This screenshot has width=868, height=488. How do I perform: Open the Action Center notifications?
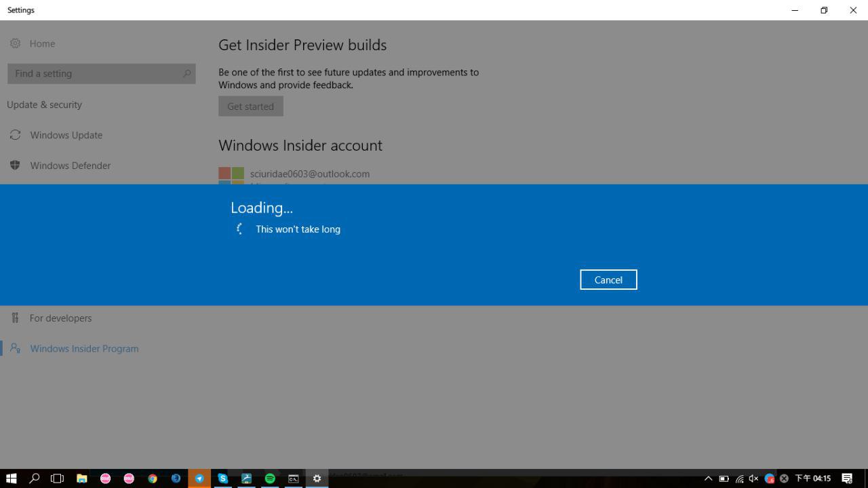click(x=847, y=478)
